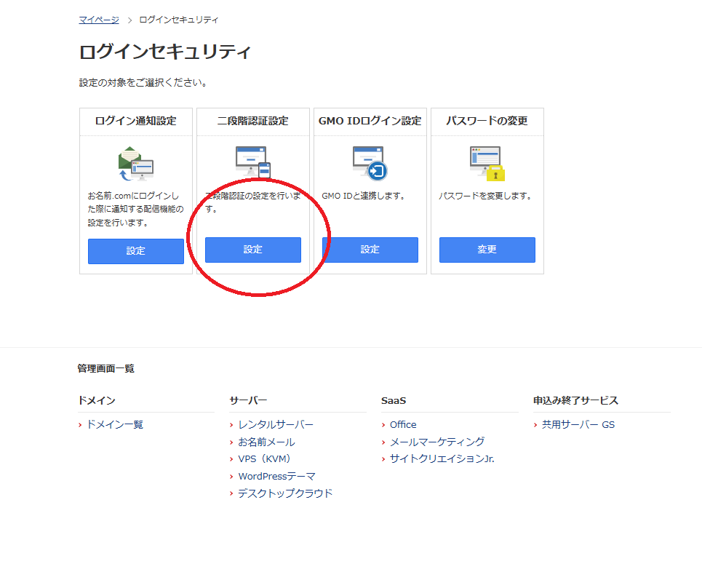Click the 申込み終了サービス column heading
This screenshot has width=702, height=588.
575,400
